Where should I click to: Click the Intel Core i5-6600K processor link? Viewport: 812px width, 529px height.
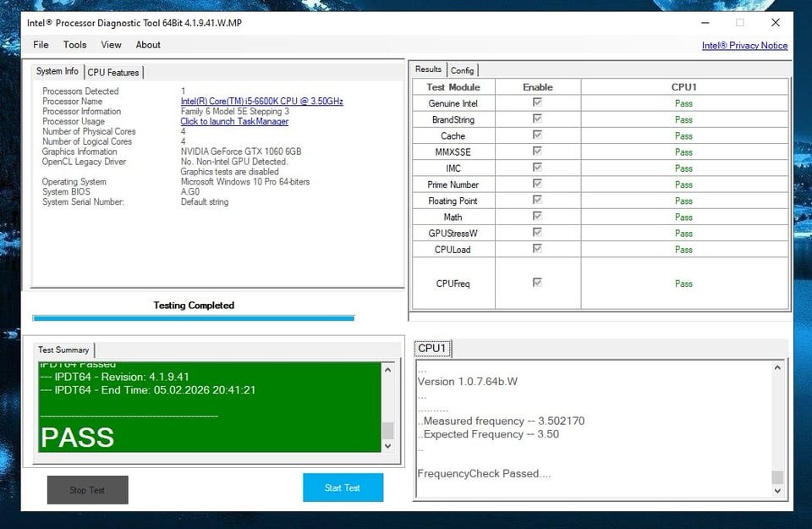click(x=261, y=102)
